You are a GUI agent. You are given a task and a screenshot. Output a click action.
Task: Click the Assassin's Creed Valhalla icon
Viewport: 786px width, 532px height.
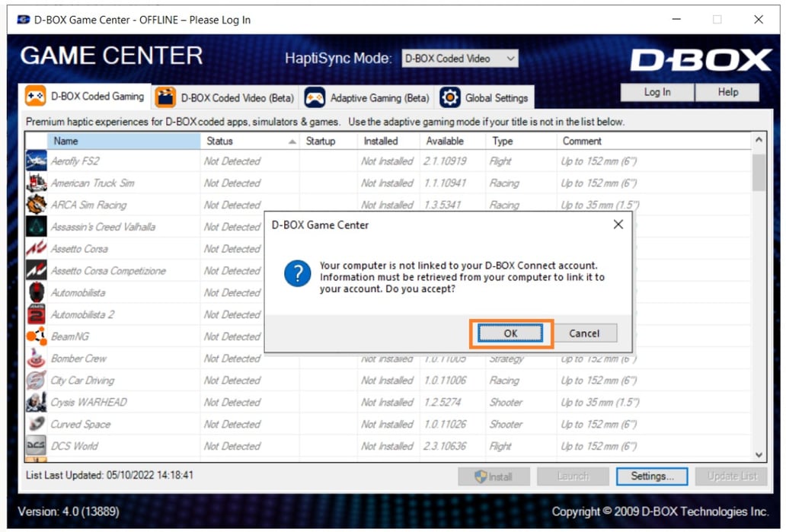[x=37, y=227]
